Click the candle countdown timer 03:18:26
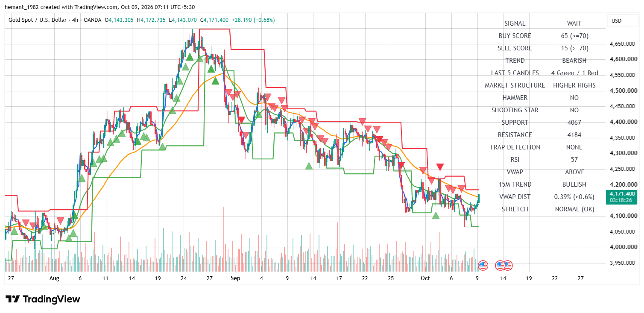The height and width of the screenshot is (313, 644). 622,200
